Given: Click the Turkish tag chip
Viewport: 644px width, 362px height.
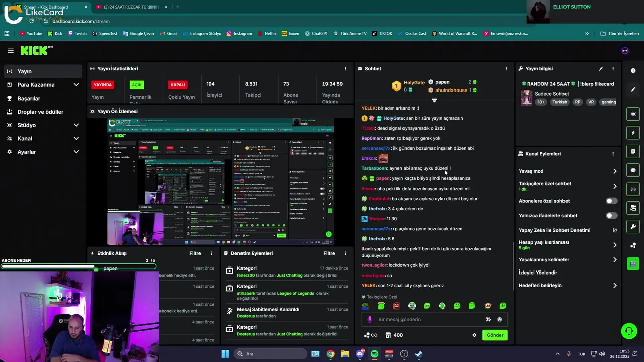Looking at the screenshot, I should (x=559, y=102).
